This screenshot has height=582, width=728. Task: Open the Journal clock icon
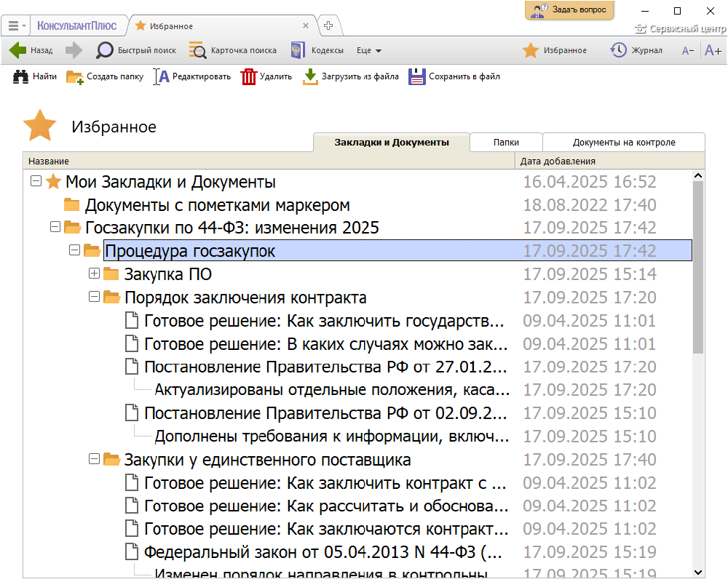pos(618,50)
